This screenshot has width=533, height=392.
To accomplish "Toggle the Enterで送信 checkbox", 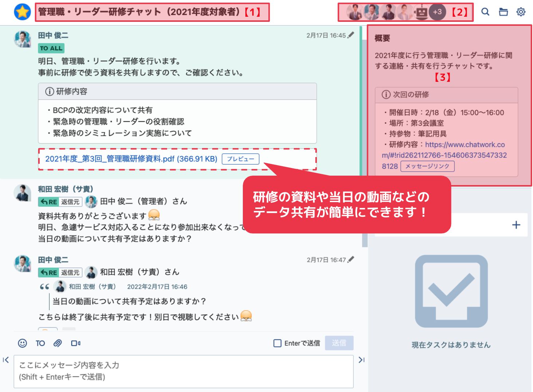I will point(277,343).
